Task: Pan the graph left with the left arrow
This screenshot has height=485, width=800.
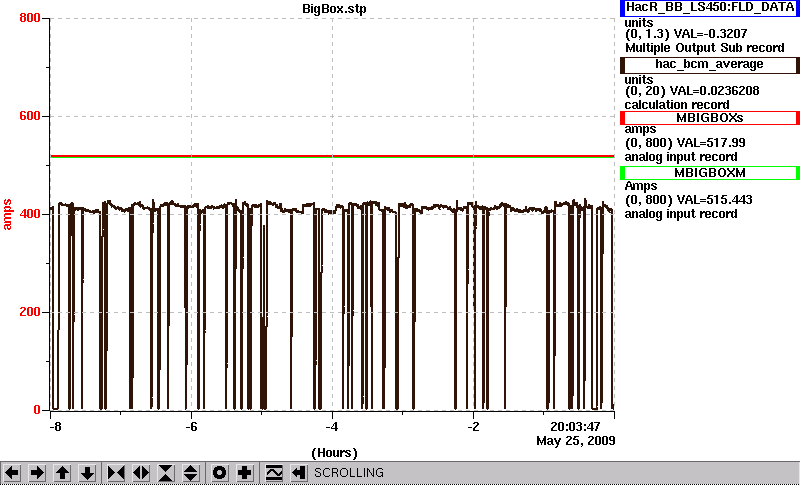Action: click(12, 473)
